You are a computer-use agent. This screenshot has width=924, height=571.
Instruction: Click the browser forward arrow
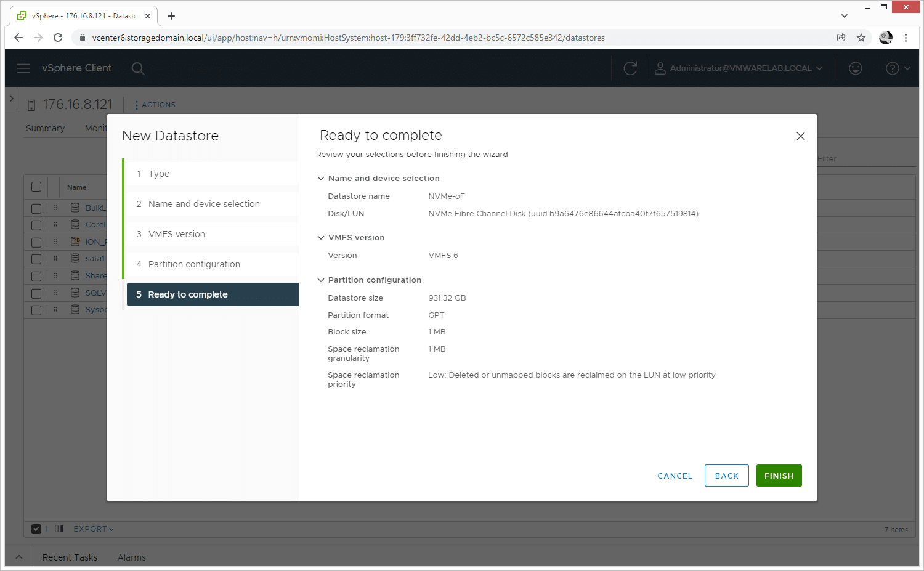(38, 38)
